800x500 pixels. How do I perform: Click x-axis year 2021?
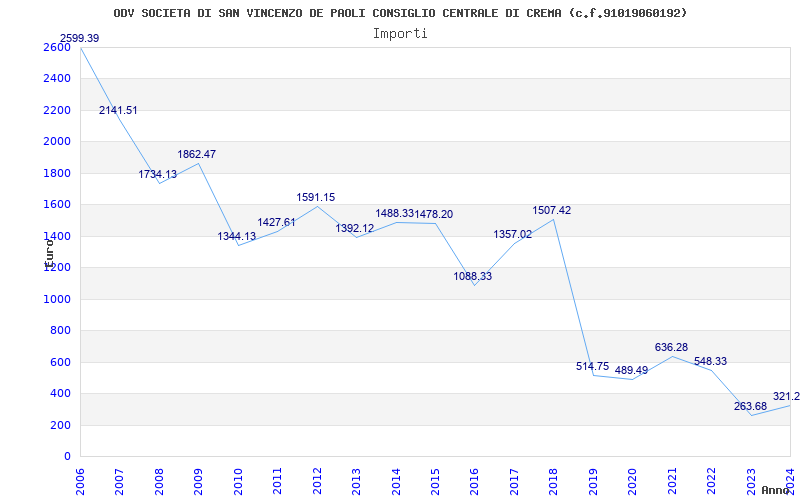click(x=672, y=481)
